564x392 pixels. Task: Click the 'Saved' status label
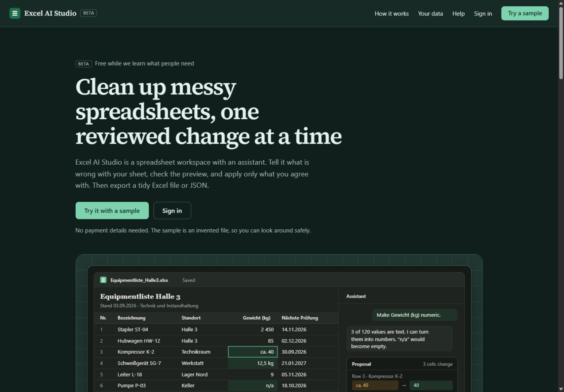click(188, 280)
